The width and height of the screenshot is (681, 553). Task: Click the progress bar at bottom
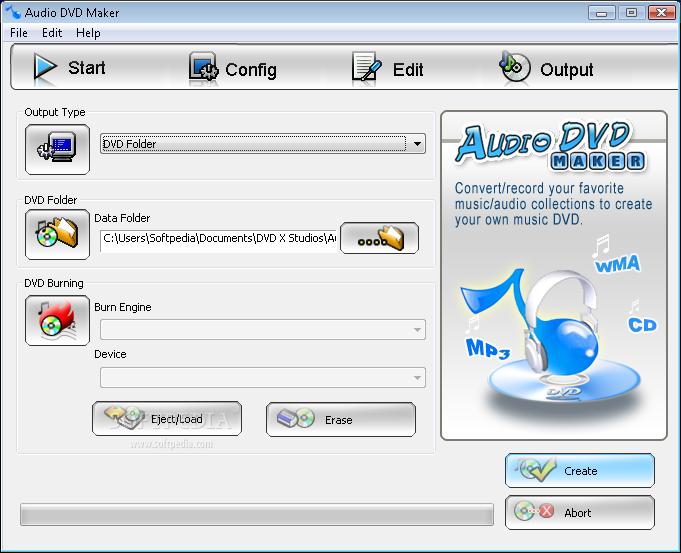(257, 515)
